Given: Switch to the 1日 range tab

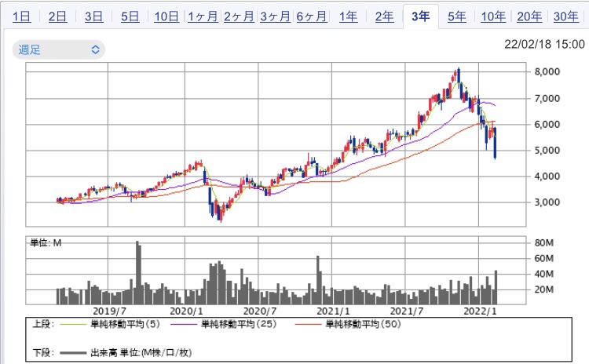Looking at the screenshot, I should (x=22, y=16).
